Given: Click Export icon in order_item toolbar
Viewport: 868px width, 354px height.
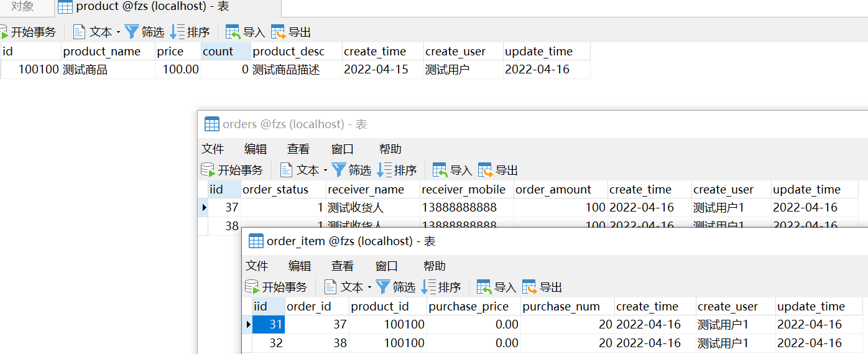Looking at the screenshot, I should click(530, 287).
